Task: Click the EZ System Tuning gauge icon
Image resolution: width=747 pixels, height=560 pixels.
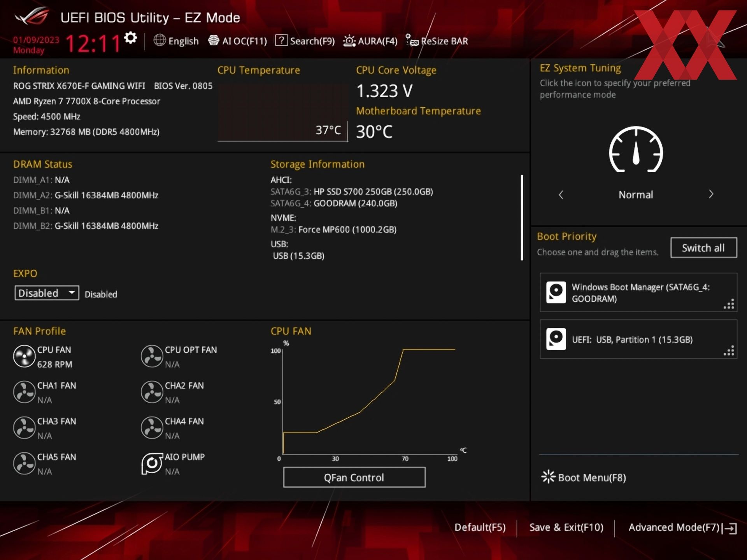Action: (x=636, y=150)
